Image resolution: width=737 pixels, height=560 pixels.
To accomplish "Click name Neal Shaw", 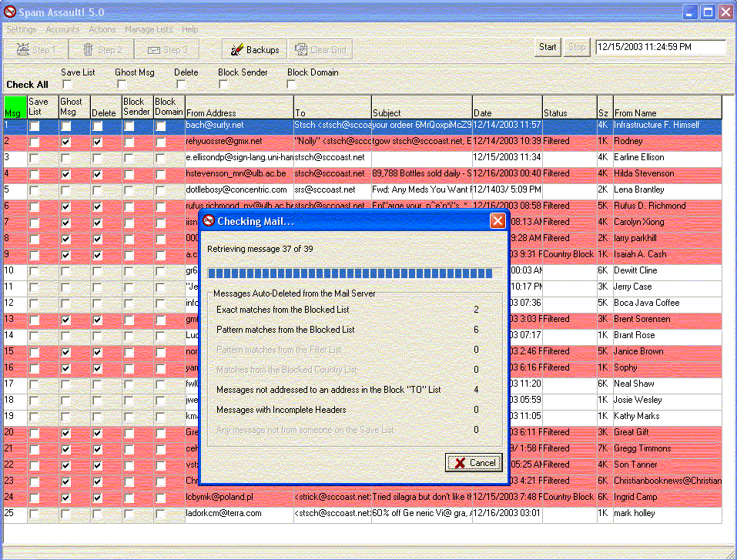I will (x=634, y=384).
